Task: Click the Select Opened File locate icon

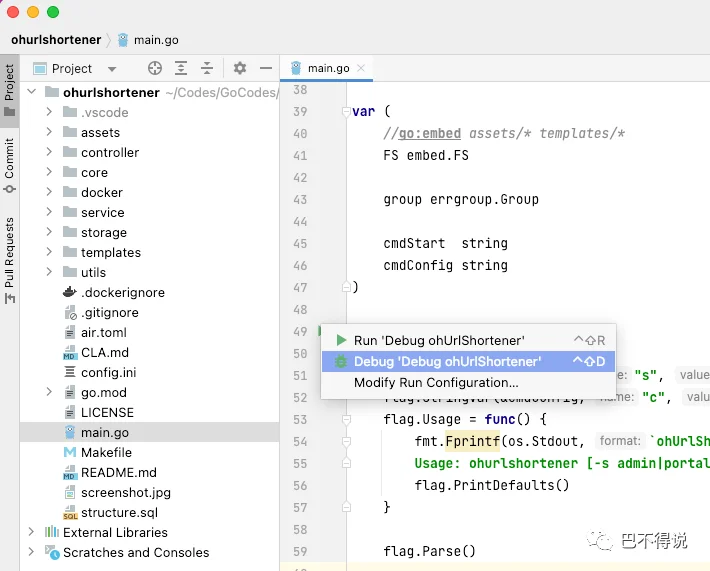Action: [x=155, y=68]
